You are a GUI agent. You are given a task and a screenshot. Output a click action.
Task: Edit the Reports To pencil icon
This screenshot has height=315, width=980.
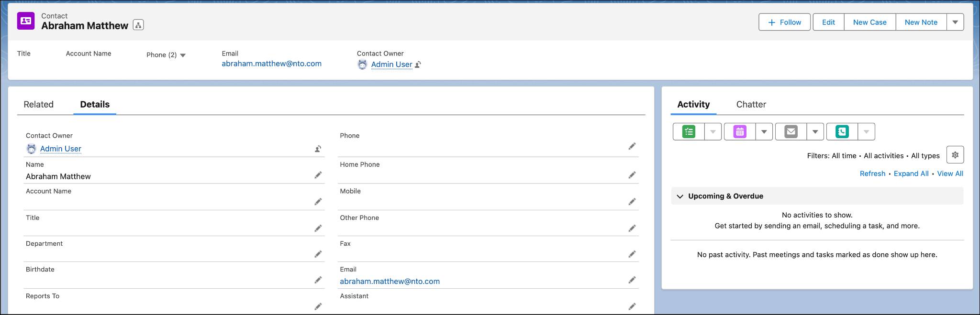click(x=318, y=306)
